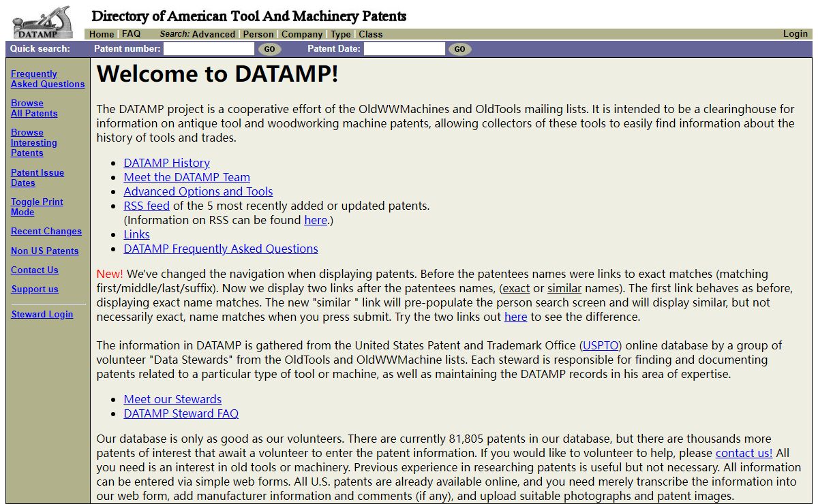The image size is (818, 504).
Task: Open the Type search page
Action: 341,34
